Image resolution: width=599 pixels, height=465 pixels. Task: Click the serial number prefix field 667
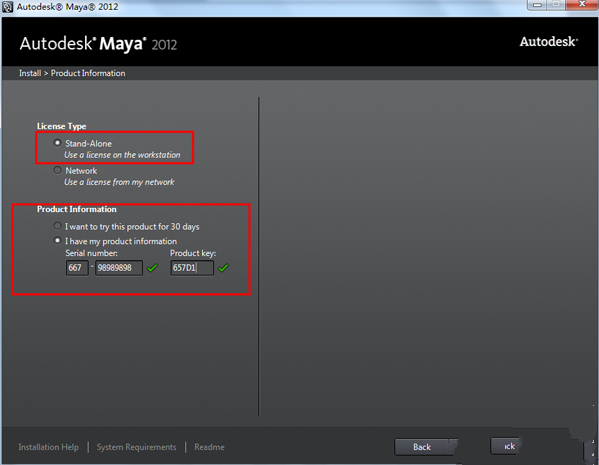77,268
